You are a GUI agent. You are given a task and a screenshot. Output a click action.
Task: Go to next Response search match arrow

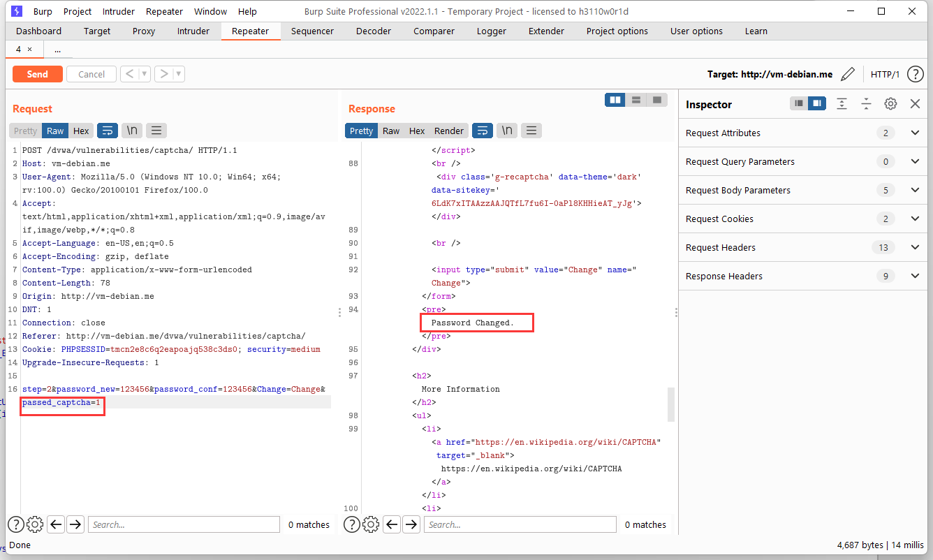(x=412, y=524)
